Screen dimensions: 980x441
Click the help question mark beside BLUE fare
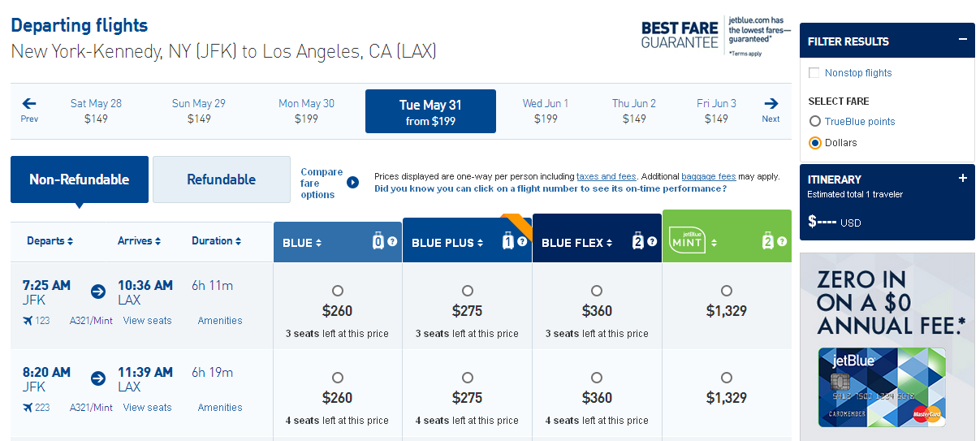[392, 242]
